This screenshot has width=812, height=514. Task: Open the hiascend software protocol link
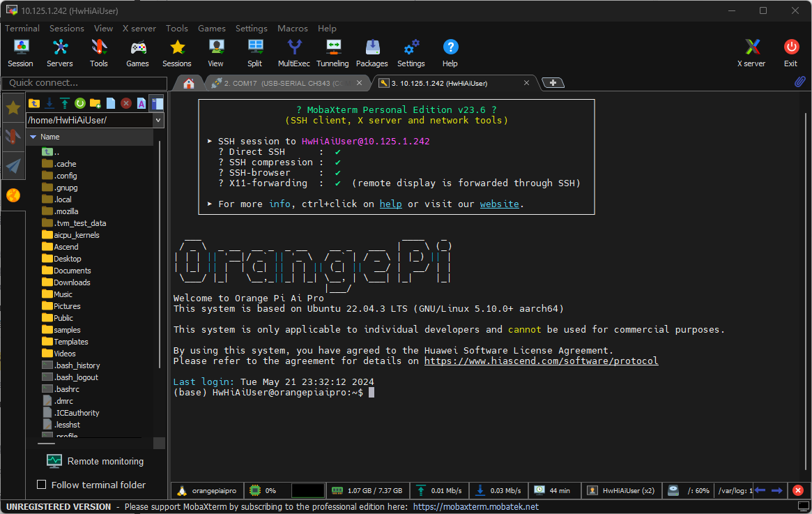(541, 361)
